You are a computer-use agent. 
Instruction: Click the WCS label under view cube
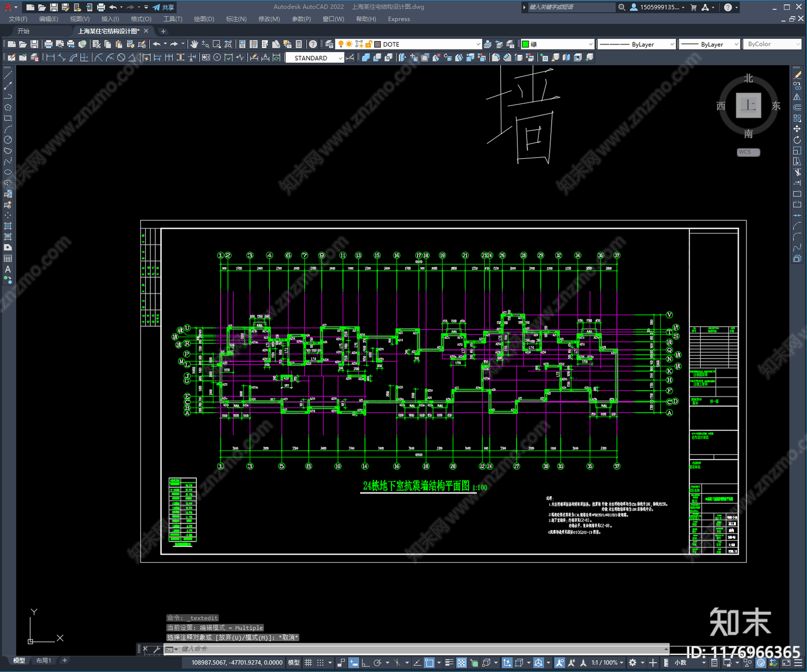tap(748, 152)
